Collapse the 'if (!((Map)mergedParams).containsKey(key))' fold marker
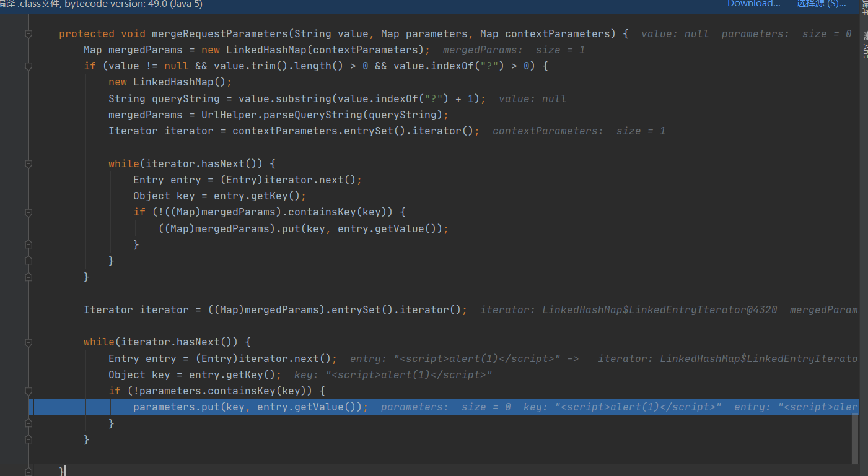This screenshot has height=476, width=868. click(x=28, y=212)
